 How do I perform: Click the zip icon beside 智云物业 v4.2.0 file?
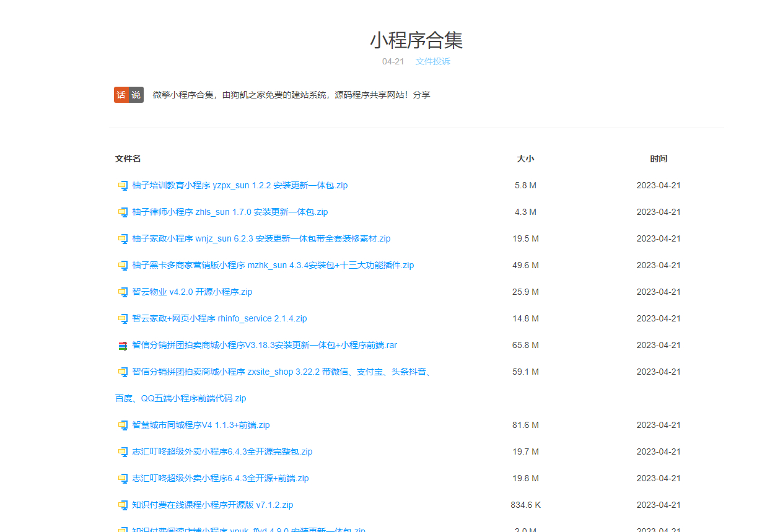pos(123,292)
